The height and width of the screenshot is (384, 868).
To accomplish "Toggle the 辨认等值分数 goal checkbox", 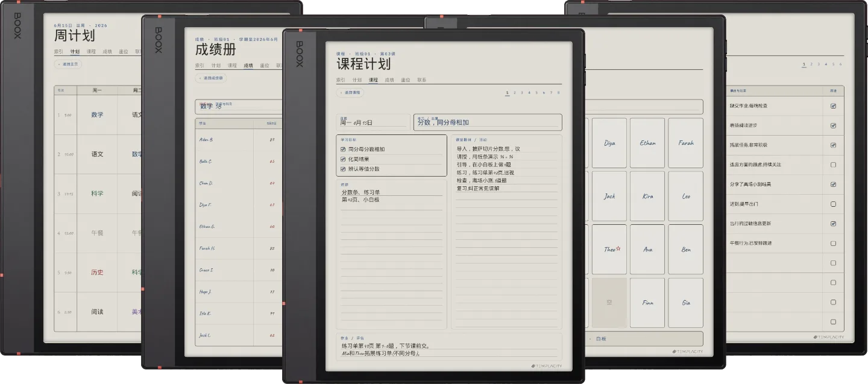I will [x=343, y=169].
